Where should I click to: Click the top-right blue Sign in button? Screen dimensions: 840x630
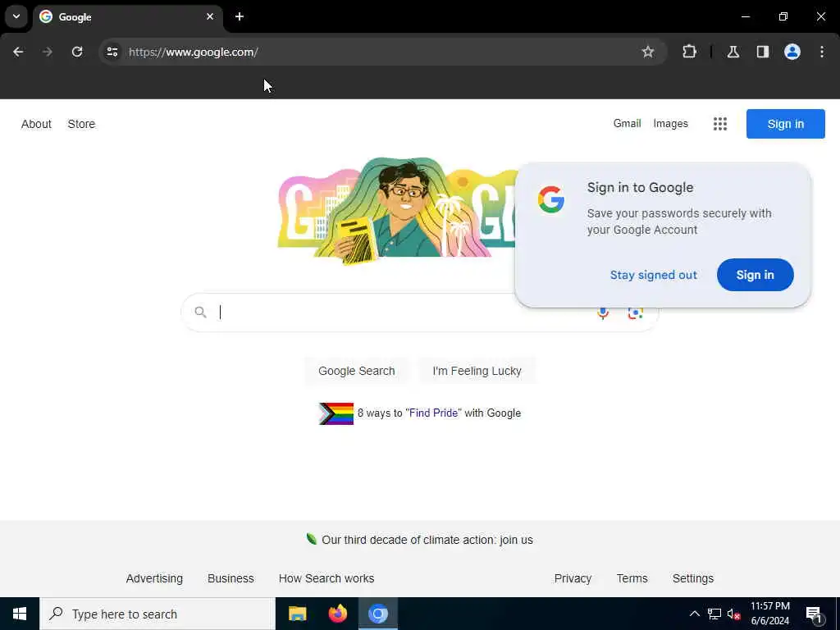click(785, 124)
